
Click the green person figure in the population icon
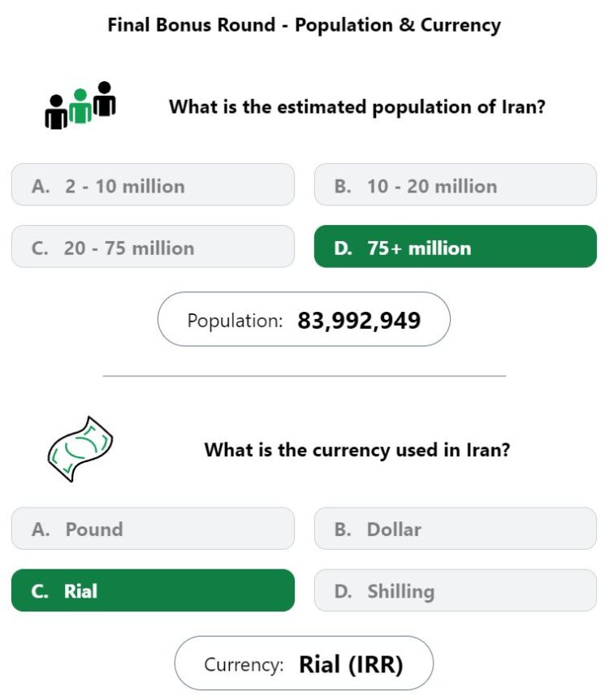tap(80, 106)
